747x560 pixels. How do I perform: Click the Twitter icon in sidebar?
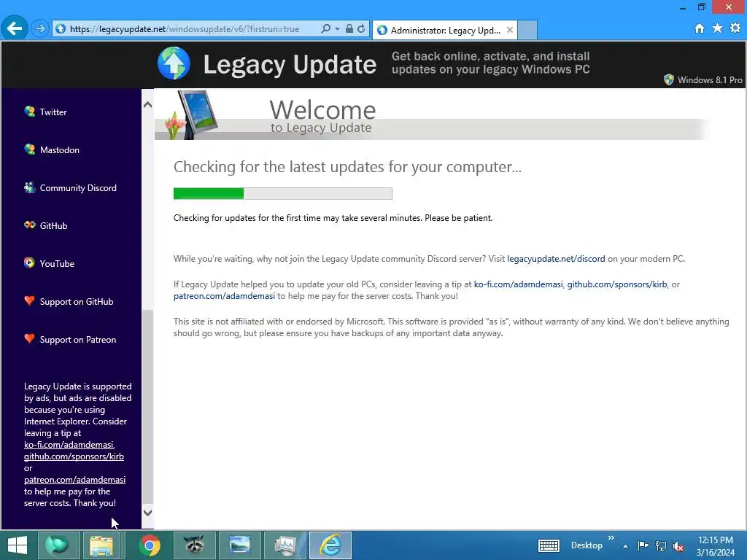pyautogui.click(x=29, y=112)
